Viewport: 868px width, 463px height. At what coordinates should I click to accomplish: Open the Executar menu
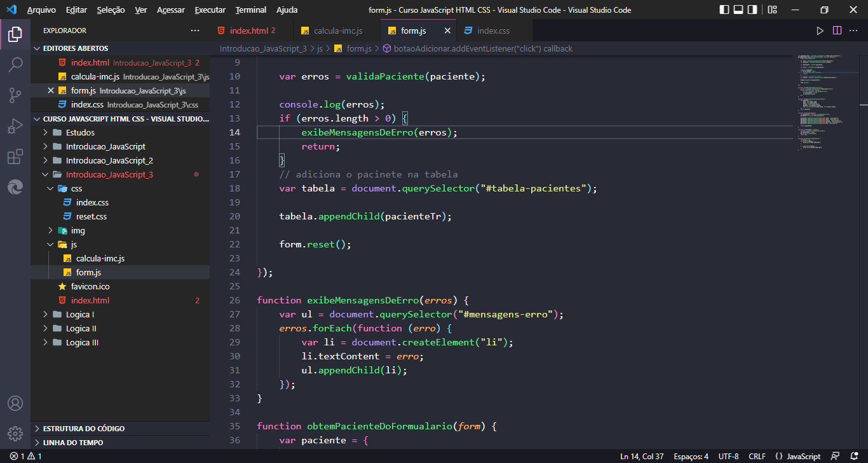[x=210, y=10]
